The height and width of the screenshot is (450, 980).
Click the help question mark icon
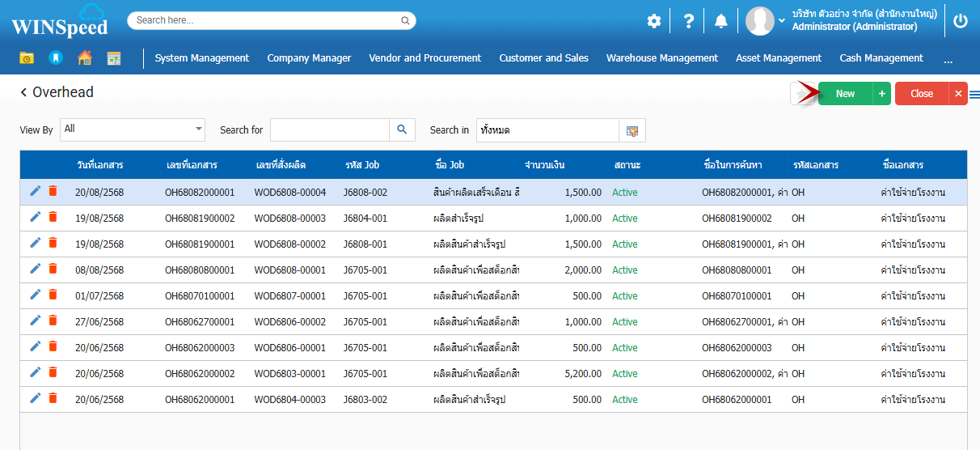point(688,22)
